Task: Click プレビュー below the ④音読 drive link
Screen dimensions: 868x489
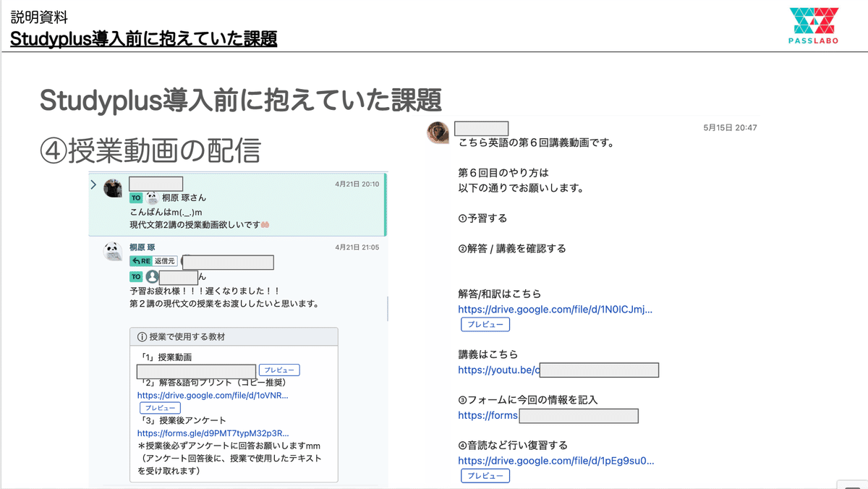Action: (485, 475)
